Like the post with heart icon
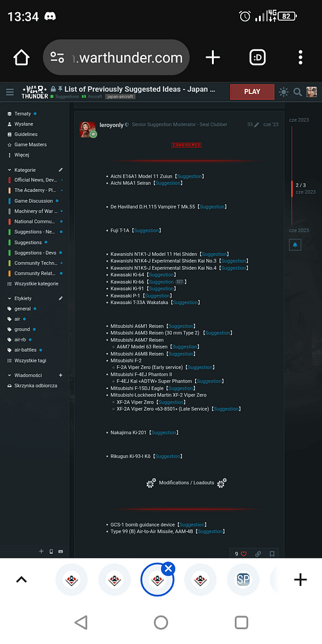This screenshot has height=644, width=322. [x=243, y=554]
